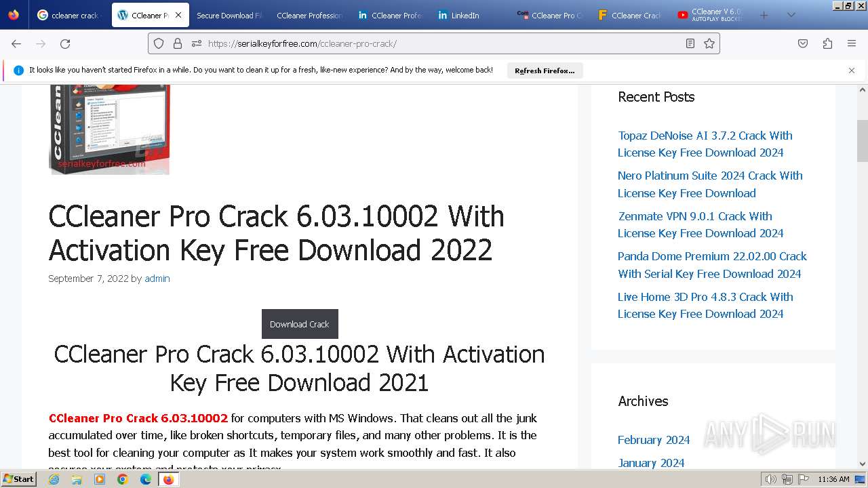Open the Pocket save icon
This screenshot has width=868, height=488.
coord(803,43)
